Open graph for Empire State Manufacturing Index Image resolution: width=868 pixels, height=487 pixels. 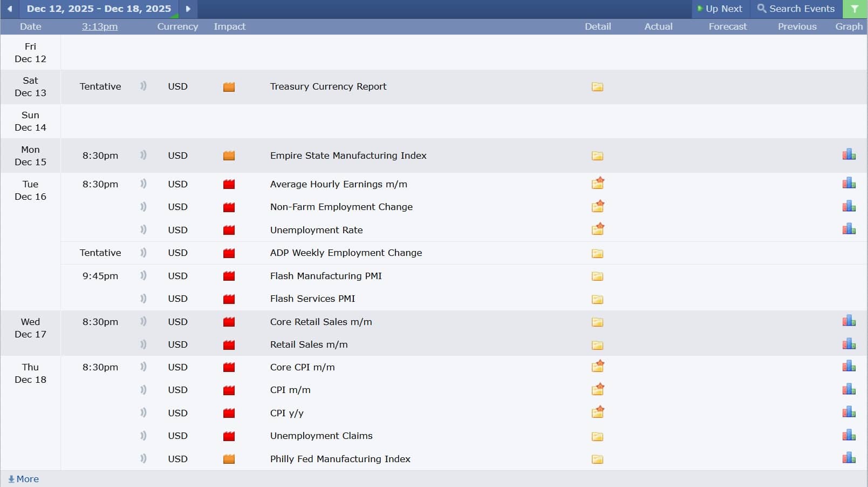click(849, 155)
